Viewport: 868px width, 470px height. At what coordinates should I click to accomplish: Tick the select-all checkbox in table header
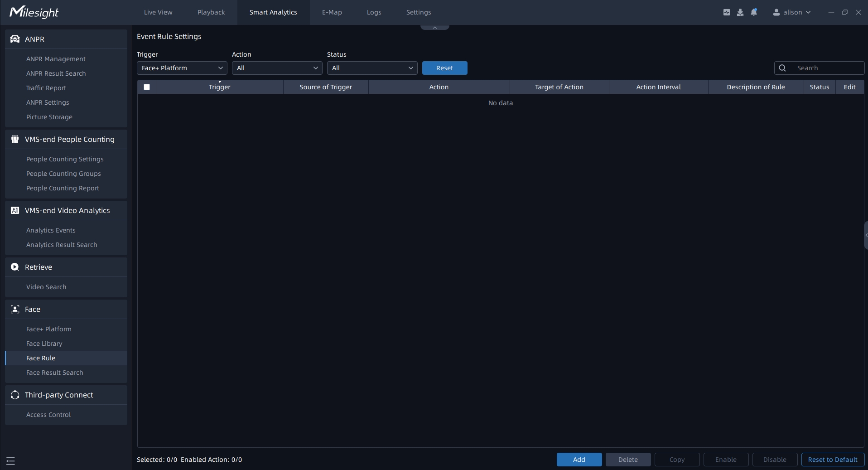click(147, 87)
